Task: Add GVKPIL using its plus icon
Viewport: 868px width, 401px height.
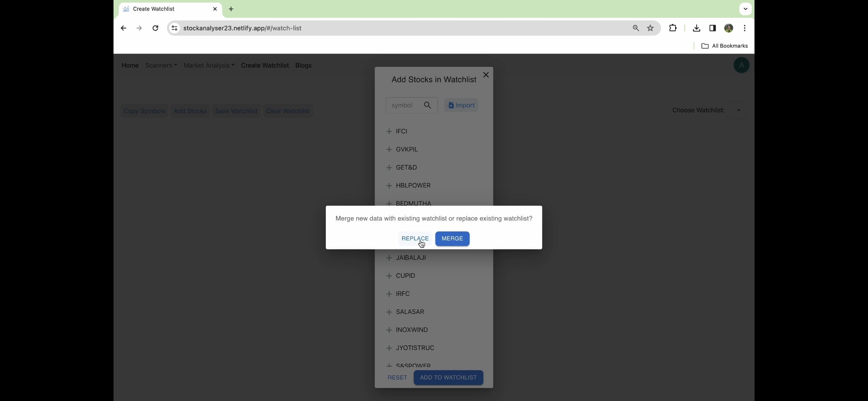Action: 389,149
